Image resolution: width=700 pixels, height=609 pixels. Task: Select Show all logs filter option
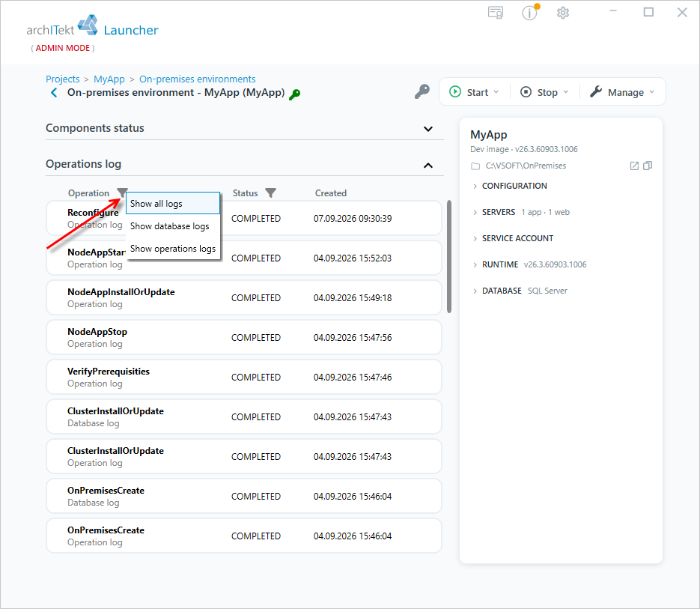pos(173,204)
